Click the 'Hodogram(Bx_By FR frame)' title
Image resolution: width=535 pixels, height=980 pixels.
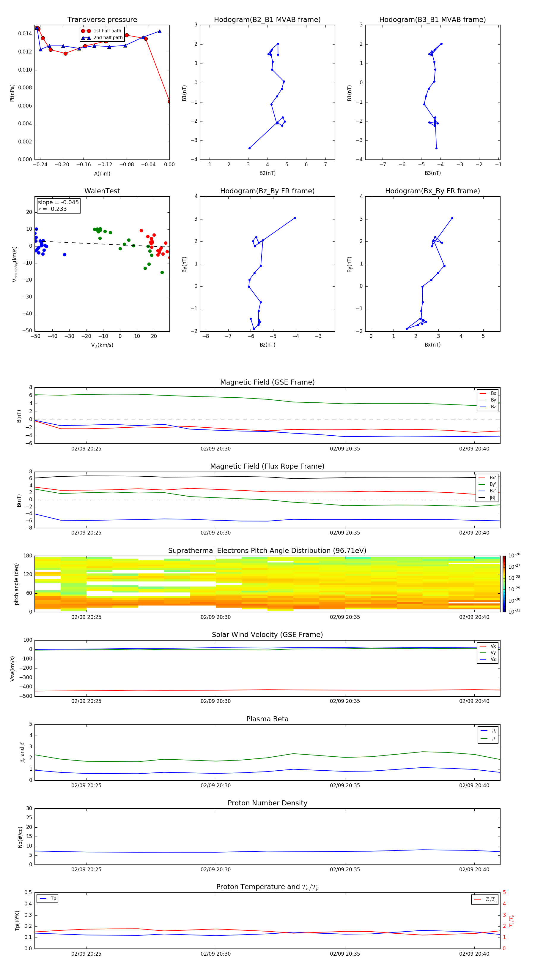click(x=432, y=191)
